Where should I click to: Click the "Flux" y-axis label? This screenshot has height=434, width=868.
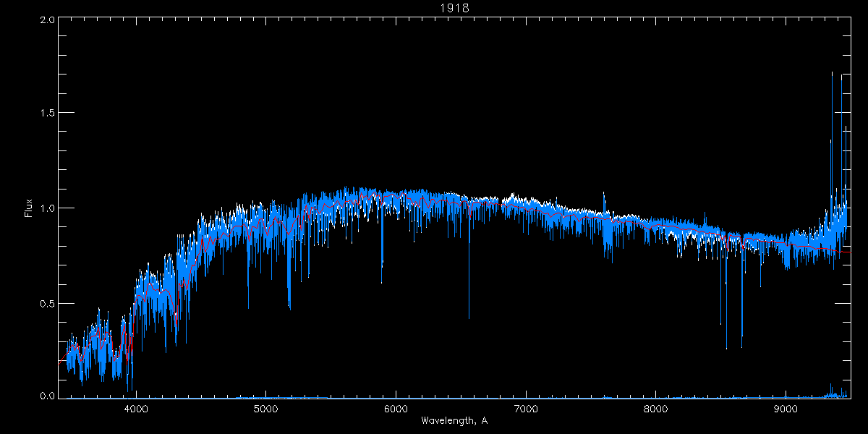point(29,208)
